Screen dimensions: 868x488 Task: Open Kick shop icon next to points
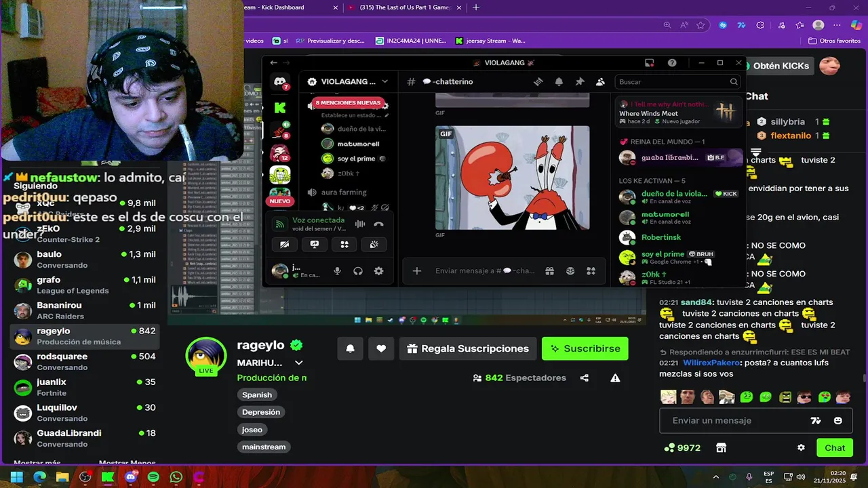click(x=721, y=447)
